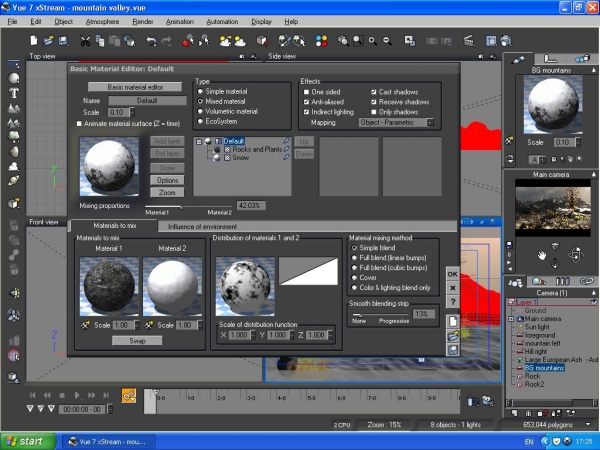
Task: Open the File menu
Action: 12,21
